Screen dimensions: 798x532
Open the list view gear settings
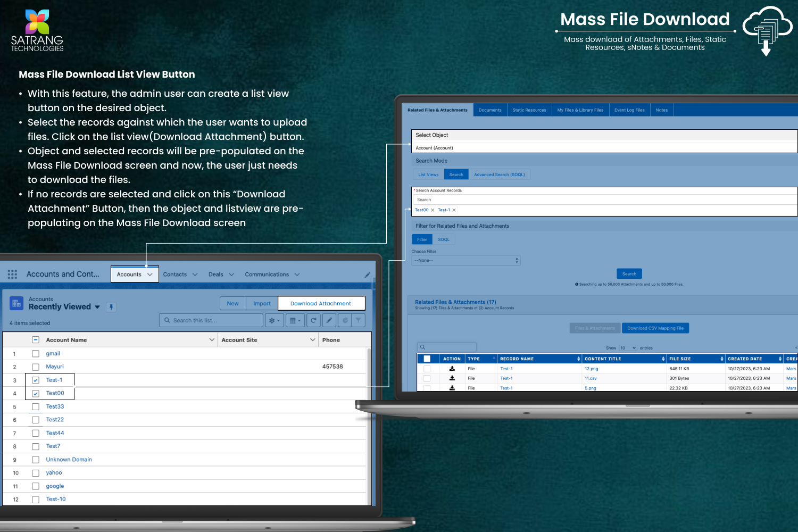(x=274, y=320)
